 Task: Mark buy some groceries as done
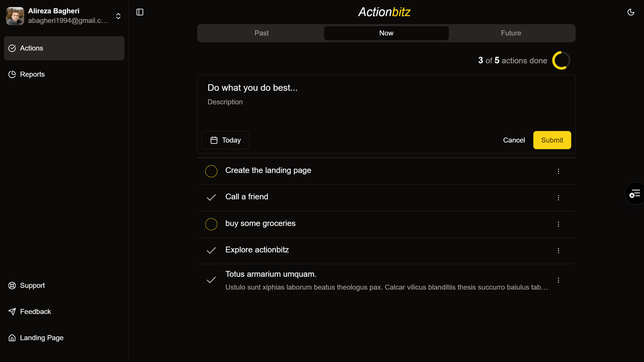pyautogui.click(x=211, y=224)
